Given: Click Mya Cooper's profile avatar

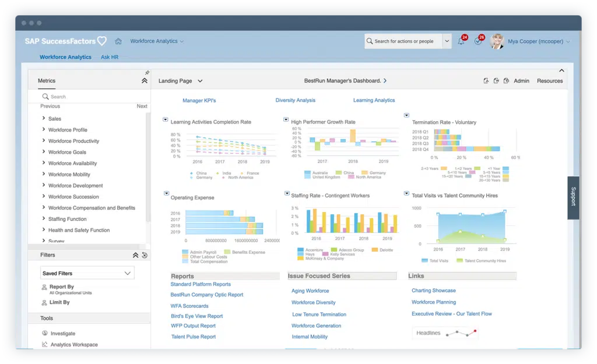Looking at the screenshot, I should click(x=497, y=41).
